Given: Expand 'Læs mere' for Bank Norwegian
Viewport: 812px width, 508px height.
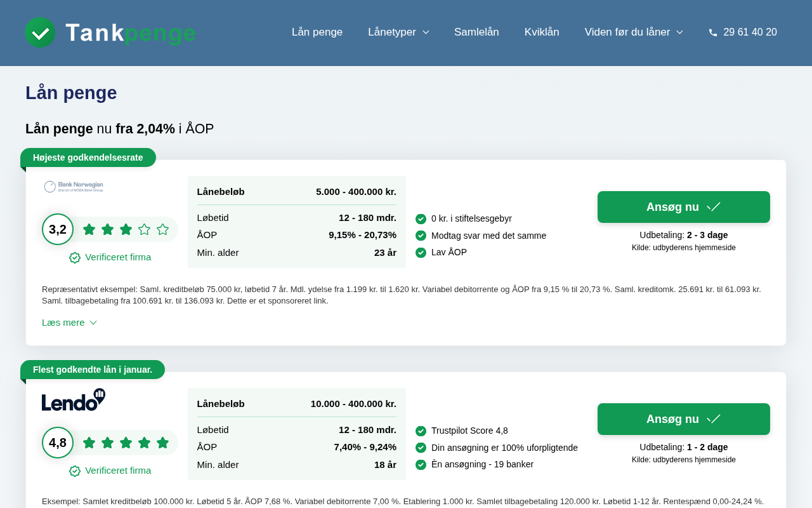Looking at the screenshot, I should pos(69,323).
